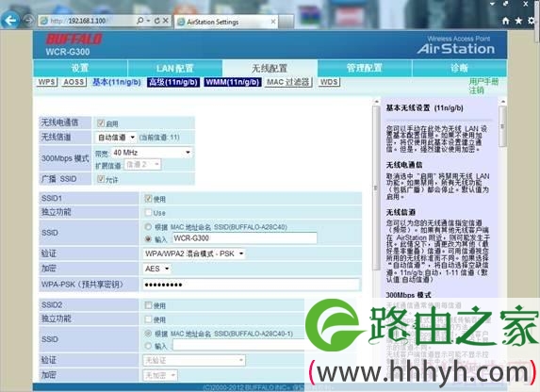Toggle SSID2 使用 checkbox
The height and width of the screenshot is (392, 540).
148,305
